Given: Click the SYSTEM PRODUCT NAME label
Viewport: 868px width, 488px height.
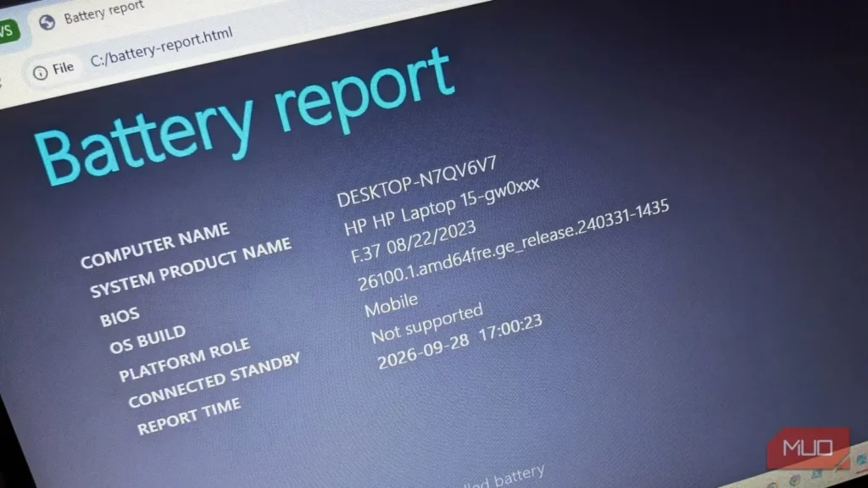Looking at the screenshot, I should tap(191, 267).
